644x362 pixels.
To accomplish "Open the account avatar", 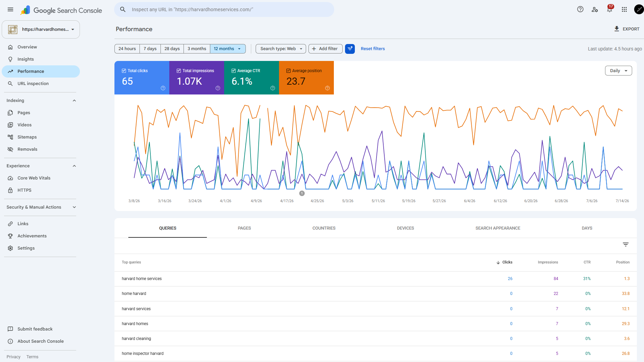I will (x=639, y=9).
